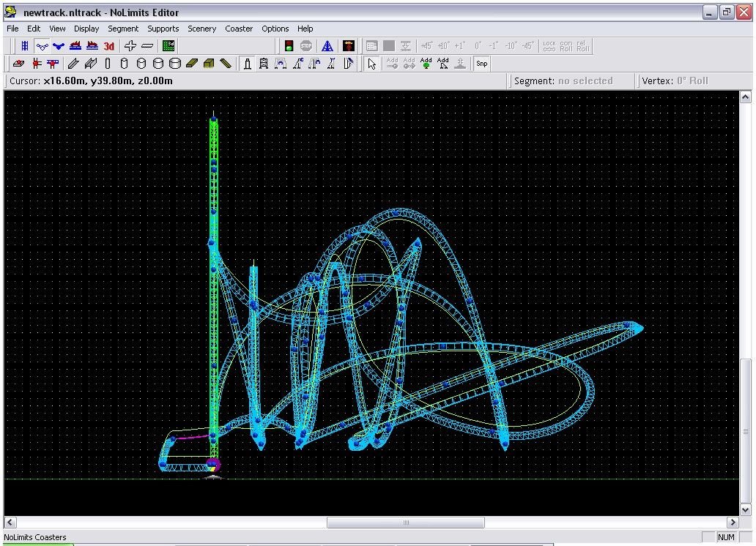This screenshot has height=546, width=756.
Task: Click the minus zoom-out toolbar icon
Action: pos(147,46)
